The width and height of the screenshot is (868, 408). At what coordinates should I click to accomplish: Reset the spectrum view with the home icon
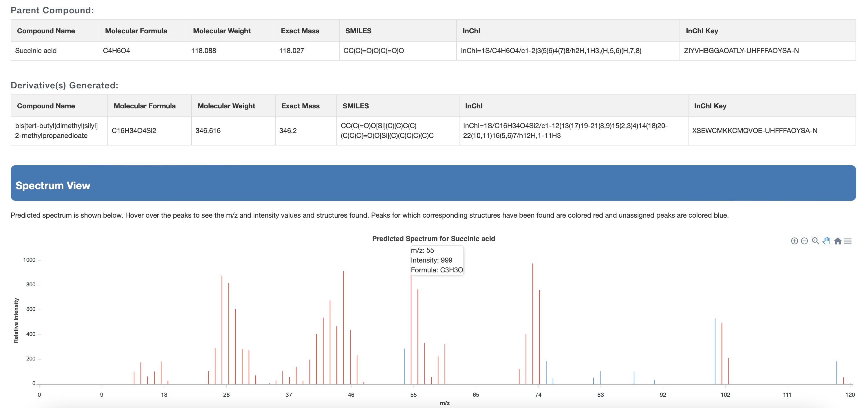pos(838,241)
